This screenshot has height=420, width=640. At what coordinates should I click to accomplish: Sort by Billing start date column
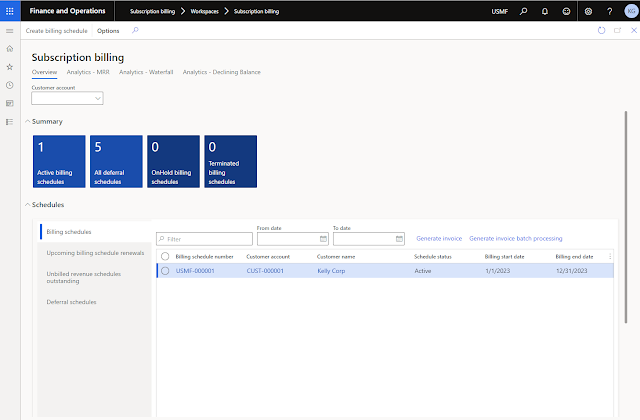(504, 256)
